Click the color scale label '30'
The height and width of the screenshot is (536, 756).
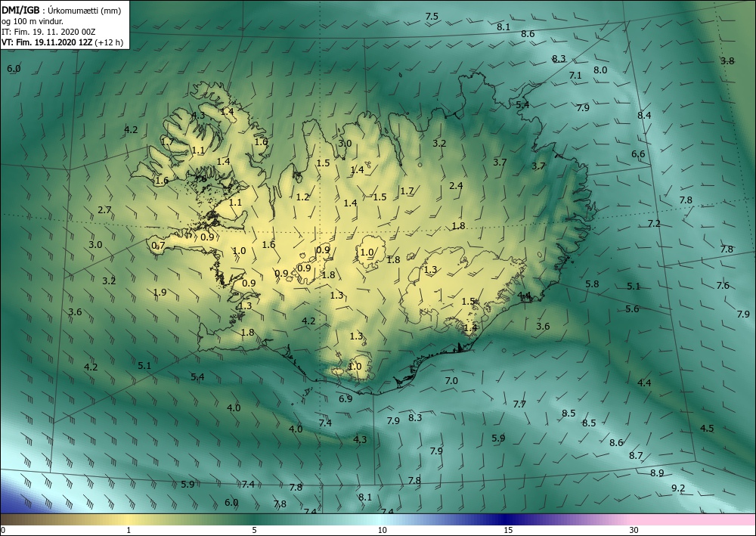[x=634, y=530]
